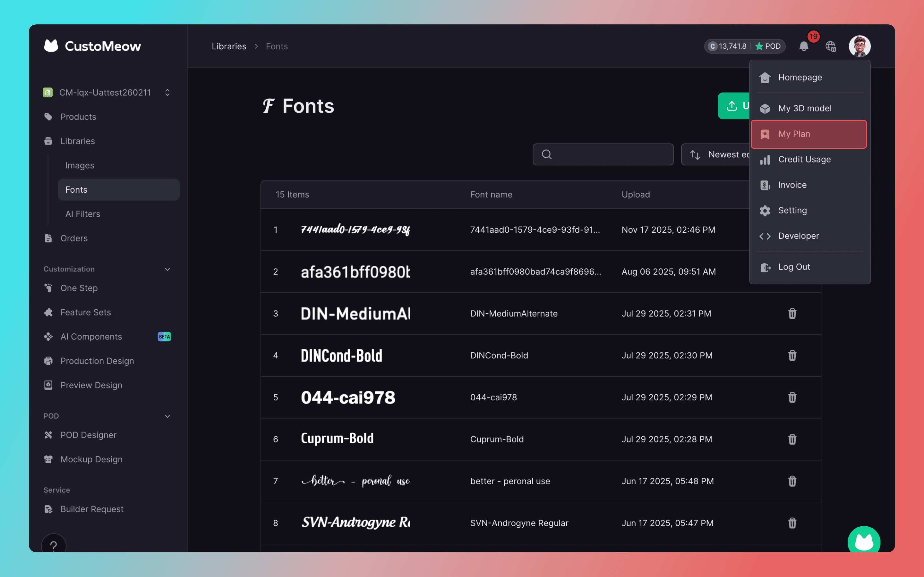This screenshot has width=924, height=577.
Task: Click trash icon for Cuprum-Bold row
Action: [792, 439]
